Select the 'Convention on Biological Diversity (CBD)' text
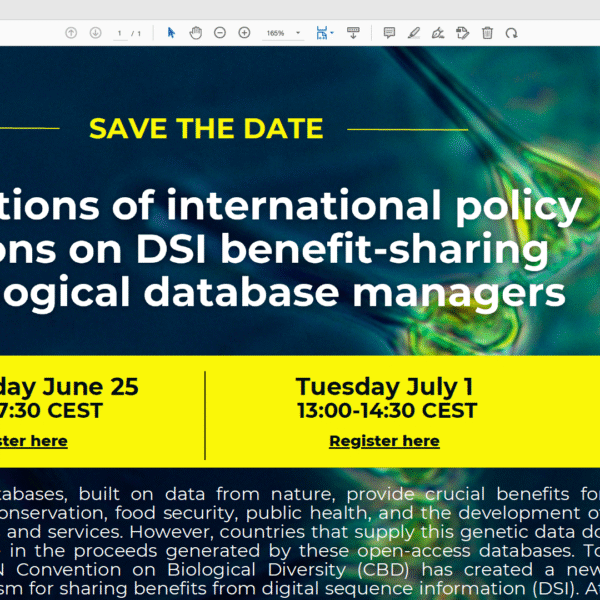600x600 pixels. [213, 570]
